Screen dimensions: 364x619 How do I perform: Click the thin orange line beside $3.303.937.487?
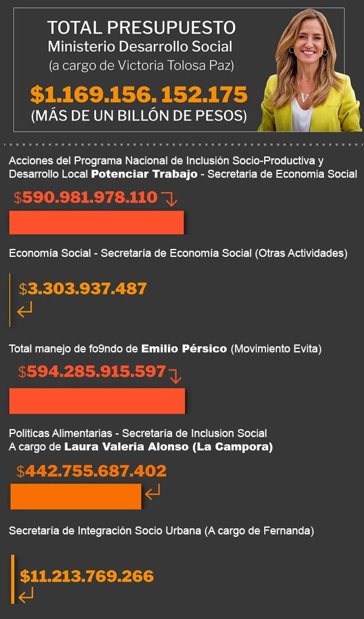click(x=10, y=300)
